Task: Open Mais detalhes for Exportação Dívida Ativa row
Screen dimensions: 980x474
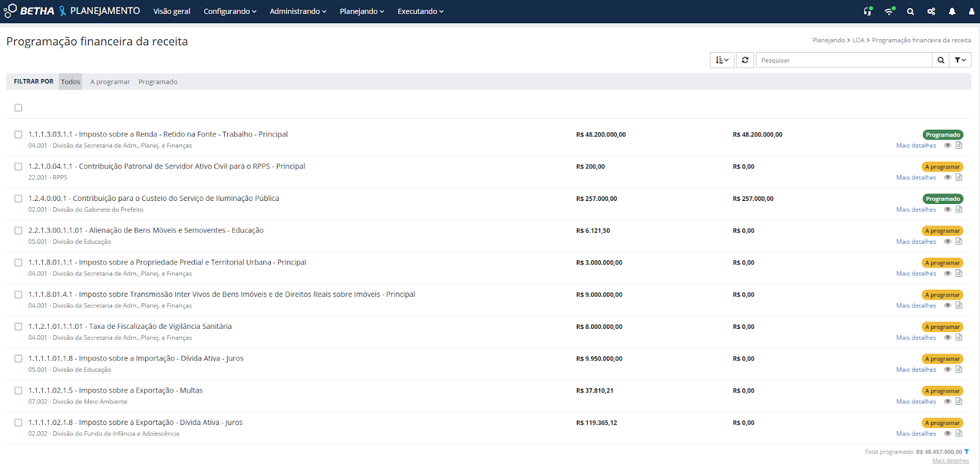Action: (x=916, y=434)
